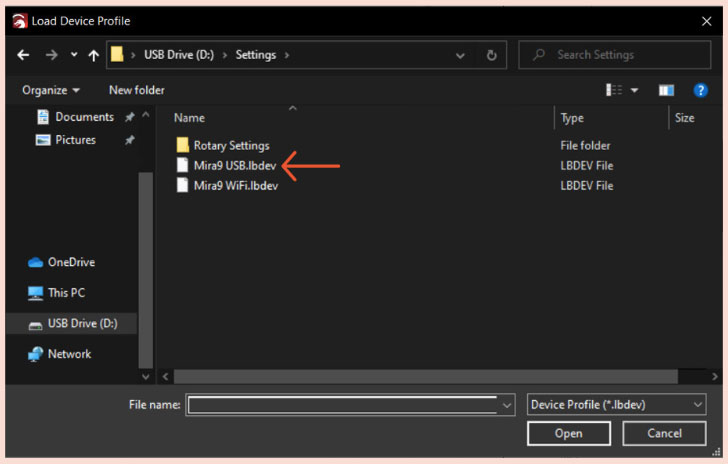Image resolution: width=728 pixels, height=464 pixels.
Task: Sort files by Type column
Action: click(572, 118)
